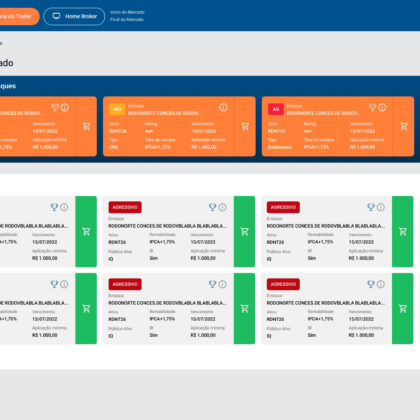Click green cart of second-row middle gray card
The height and width of the screenshot is (420, 420).
click(244, 309)
